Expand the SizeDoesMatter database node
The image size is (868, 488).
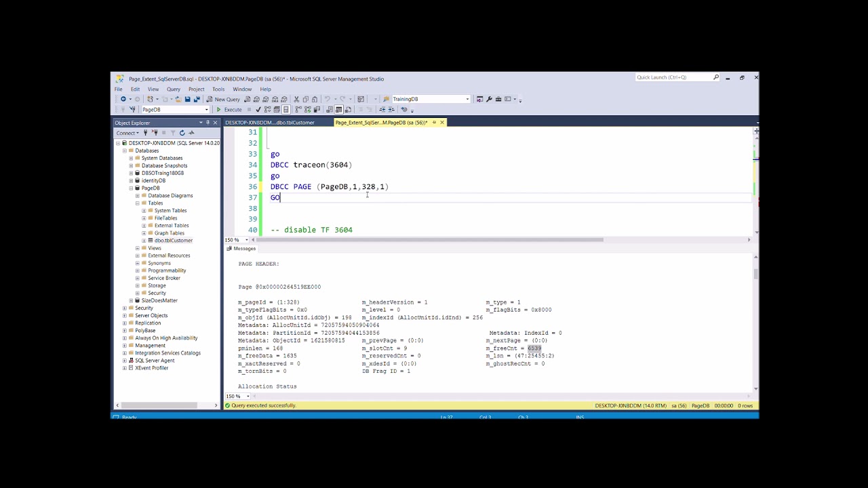tap(131, 300)
